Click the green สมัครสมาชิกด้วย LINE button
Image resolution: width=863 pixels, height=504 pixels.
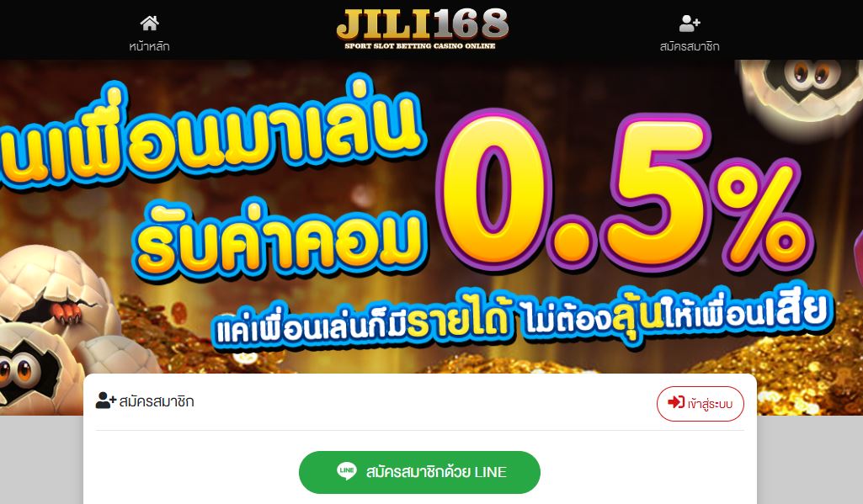pos(419,472)
